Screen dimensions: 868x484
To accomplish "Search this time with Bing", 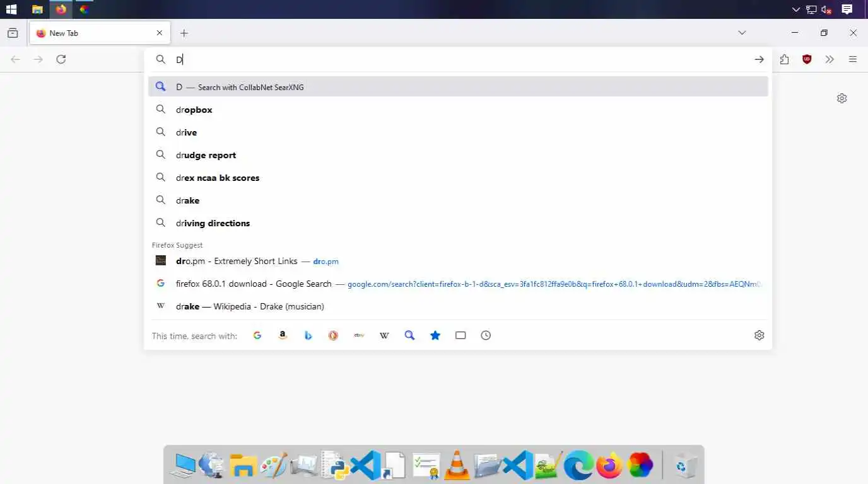I will [308, 335].
